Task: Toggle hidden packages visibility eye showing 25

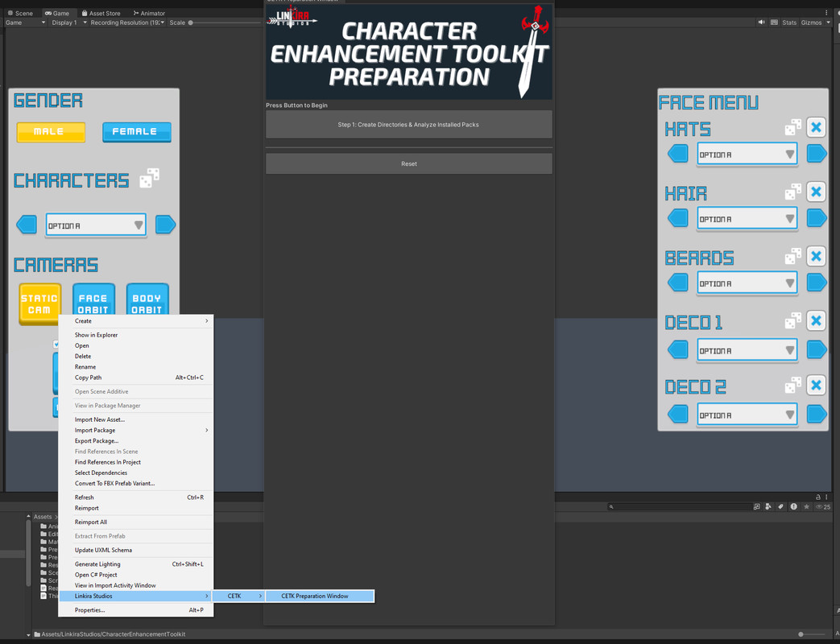Action: (x=822, y=506)
